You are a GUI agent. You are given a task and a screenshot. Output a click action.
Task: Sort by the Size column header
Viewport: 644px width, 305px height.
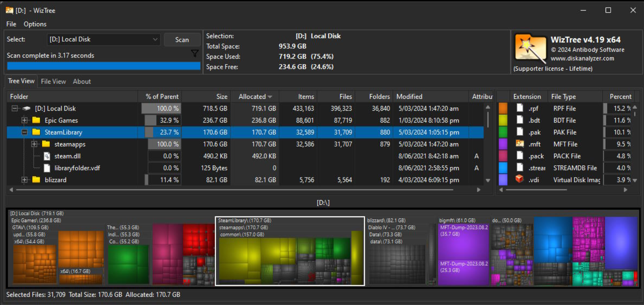(206, 97)
